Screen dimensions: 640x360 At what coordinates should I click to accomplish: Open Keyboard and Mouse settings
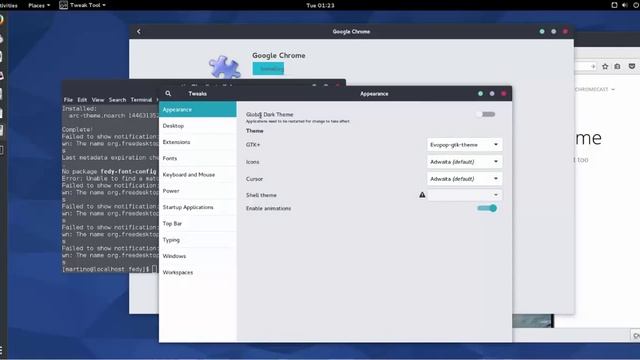coord(198,175)
